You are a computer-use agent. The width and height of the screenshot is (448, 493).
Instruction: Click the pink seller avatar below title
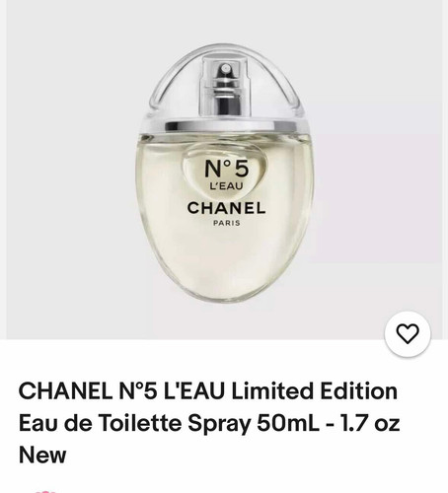(45, 492)
